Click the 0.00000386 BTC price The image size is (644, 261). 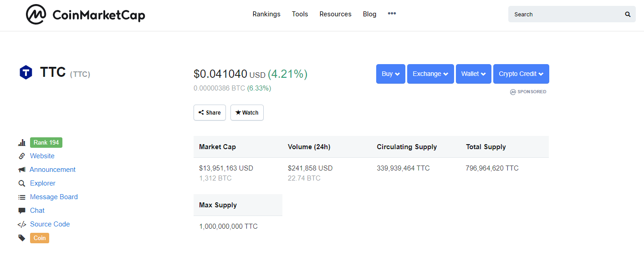220,88
